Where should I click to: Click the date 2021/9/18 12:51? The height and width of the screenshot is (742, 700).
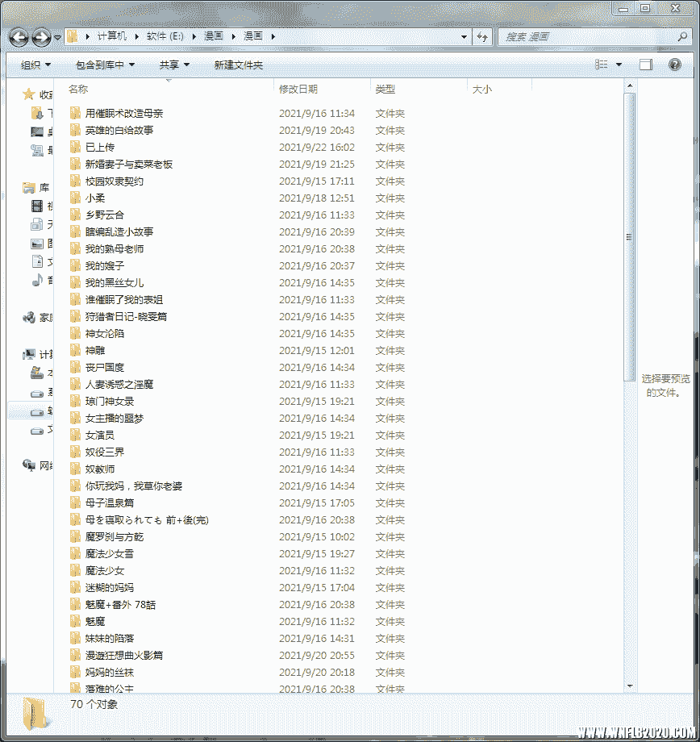pos(317,198)
